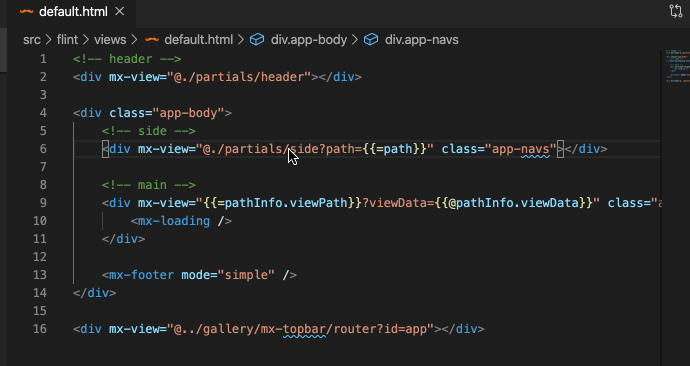This screenshot has width=690, height=366.
Task: Click the cube icon beside div.app-body breadcrumb
Action: (257, 40)
